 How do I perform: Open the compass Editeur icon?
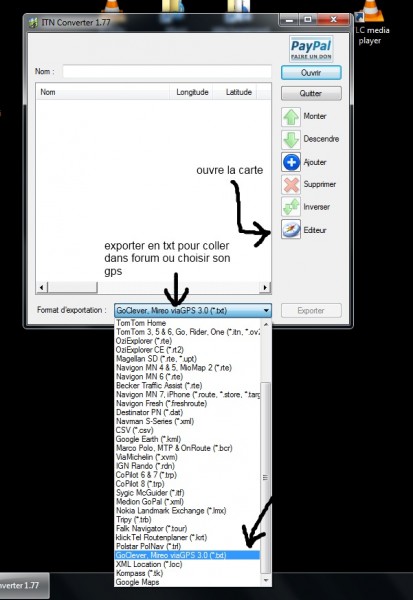pos(291,230)
